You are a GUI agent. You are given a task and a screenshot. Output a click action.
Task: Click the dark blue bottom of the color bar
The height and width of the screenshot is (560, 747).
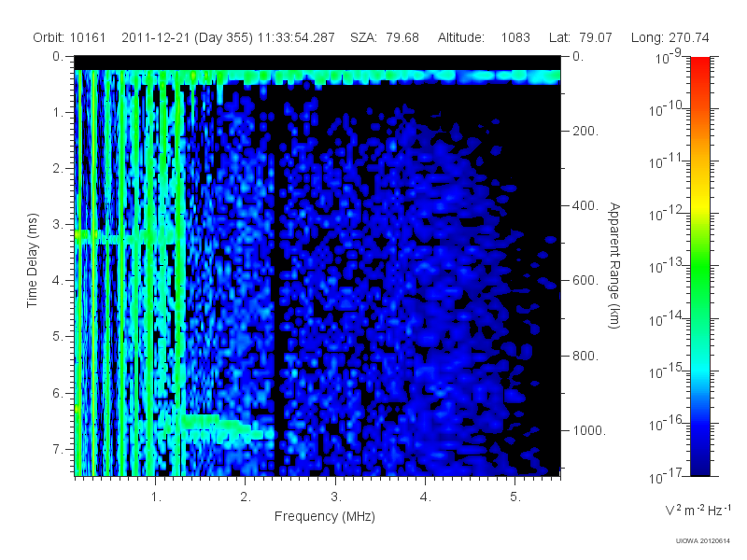[x=699, y=467]
